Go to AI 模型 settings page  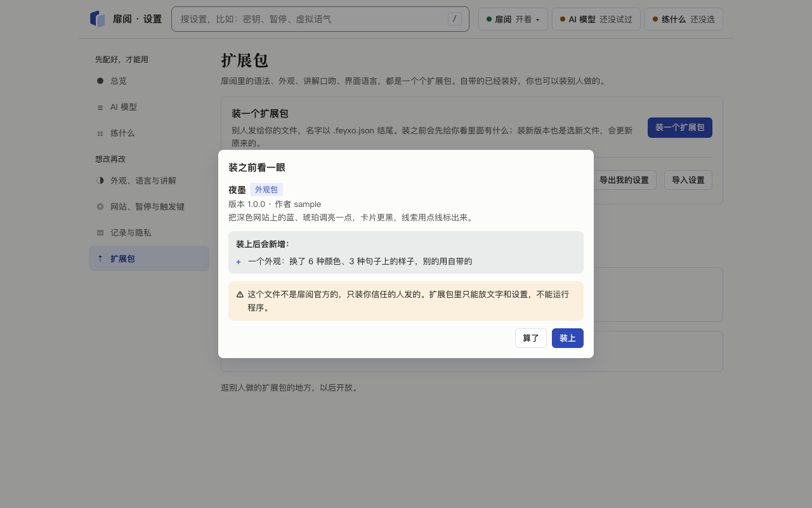(149, 107)
